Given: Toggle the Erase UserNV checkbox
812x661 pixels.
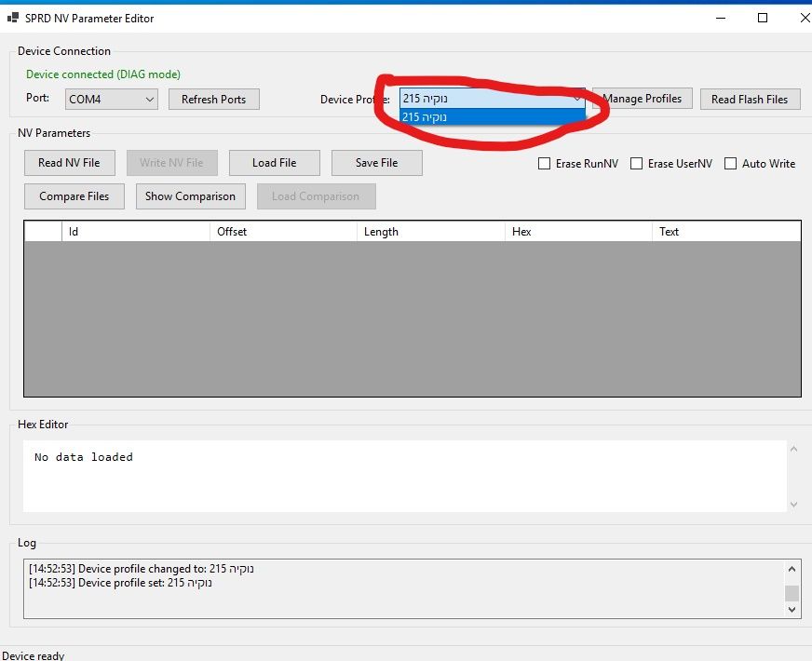Looking at the screenshot, I should tap(637, 164).
